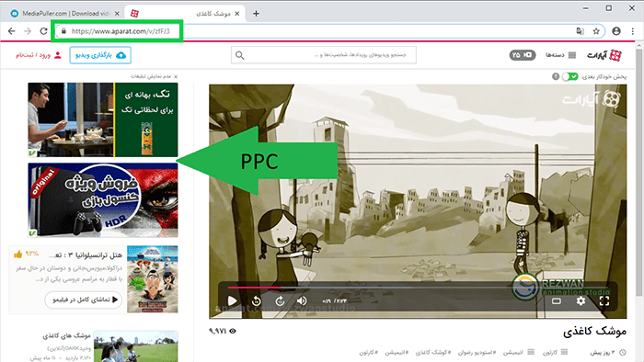Click ورود / ثبت‌نام login link
This screenshot has height=362, width=644.
click(x=39, y=55)
